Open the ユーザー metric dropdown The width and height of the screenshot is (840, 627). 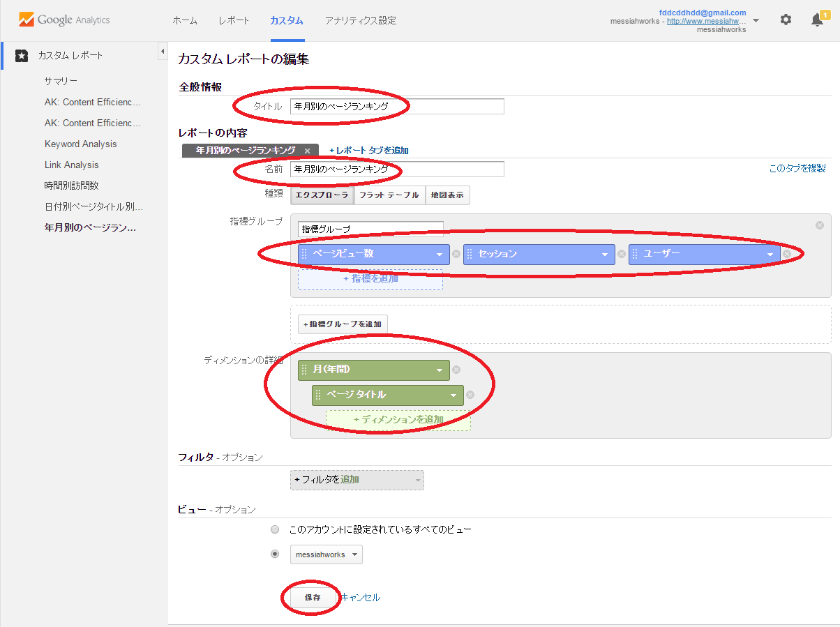coord(771,255)
